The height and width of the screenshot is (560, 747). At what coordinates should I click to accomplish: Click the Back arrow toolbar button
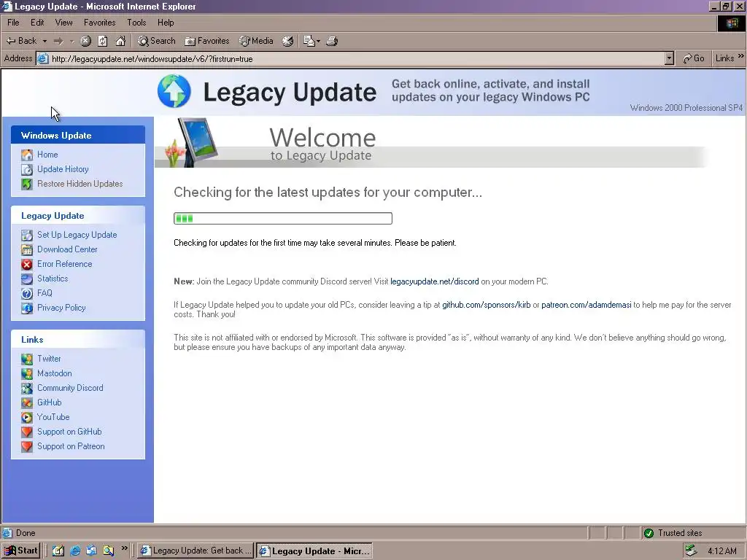tap(21, 41)
